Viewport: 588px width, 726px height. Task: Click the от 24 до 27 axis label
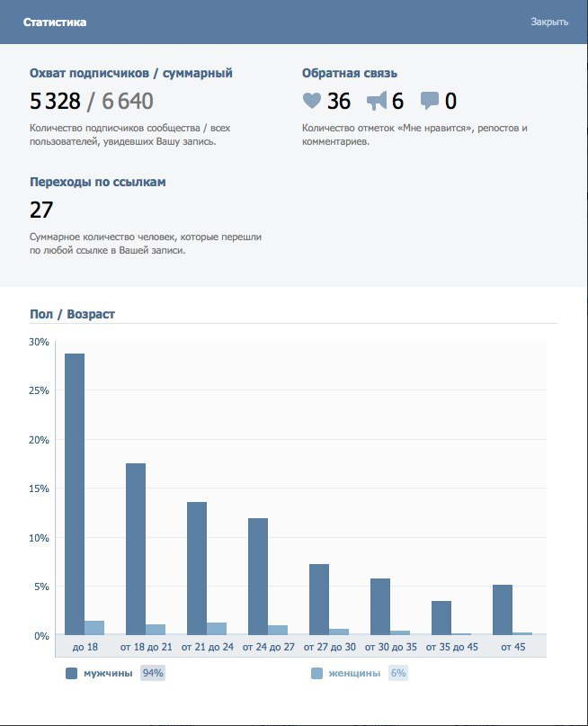(x=268, y=648)
